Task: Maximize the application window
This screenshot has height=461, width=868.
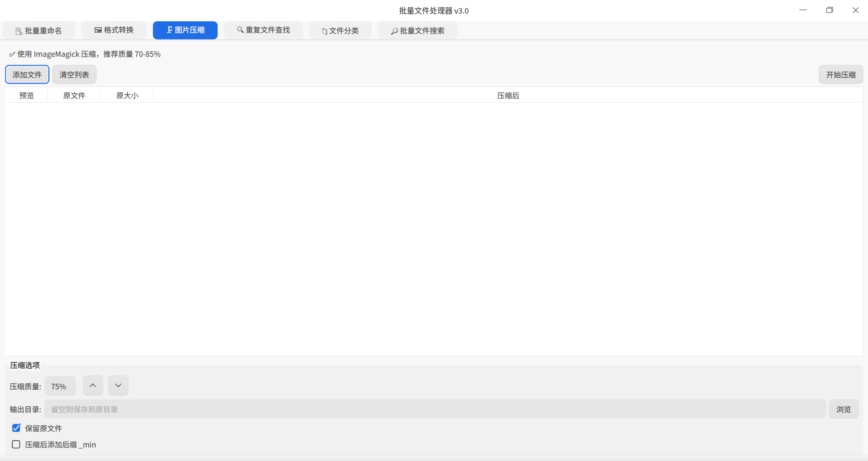Action: coord(829,10)
